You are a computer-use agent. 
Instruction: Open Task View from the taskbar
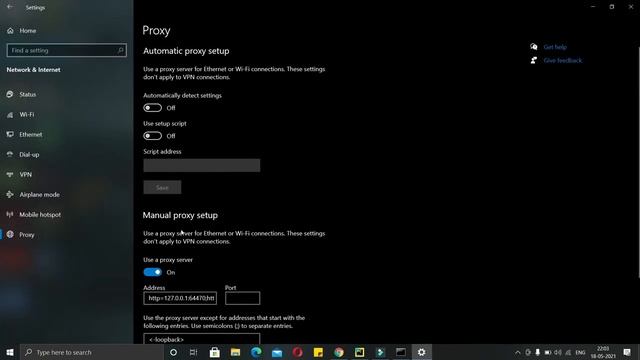click(x=193, y=352)
